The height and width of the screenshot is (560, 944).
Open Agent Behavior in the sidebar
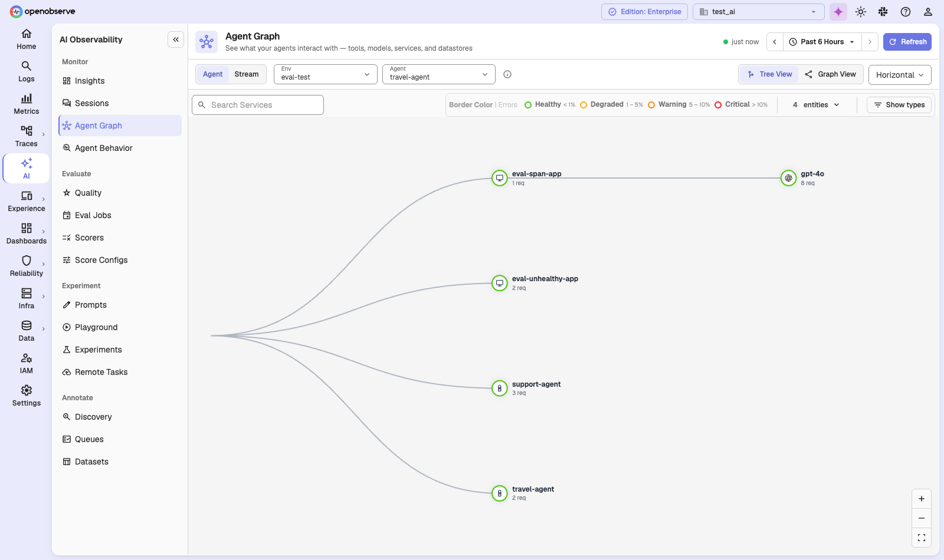click(120, 148)
